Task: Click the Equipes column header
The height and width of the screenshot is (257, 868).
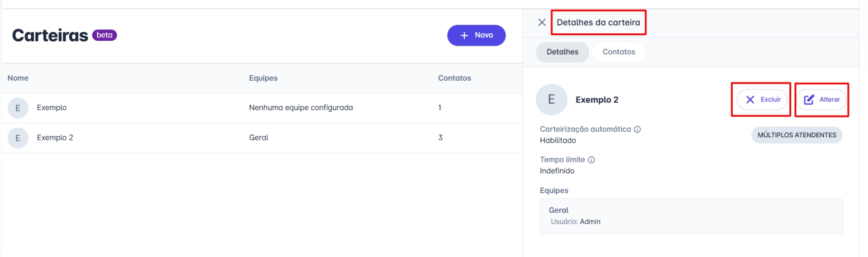Action: 263,78
